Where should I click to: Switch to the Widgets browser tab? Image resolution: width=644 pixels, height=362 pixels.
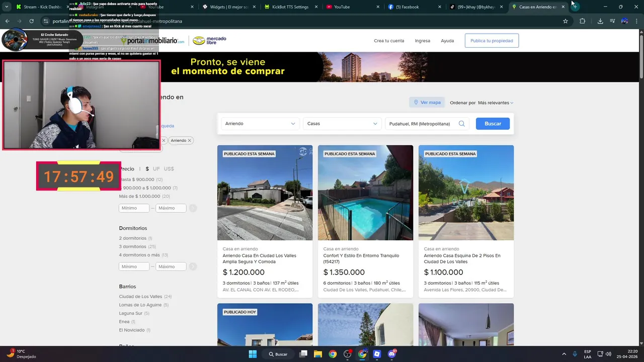(x=230, y=7)
